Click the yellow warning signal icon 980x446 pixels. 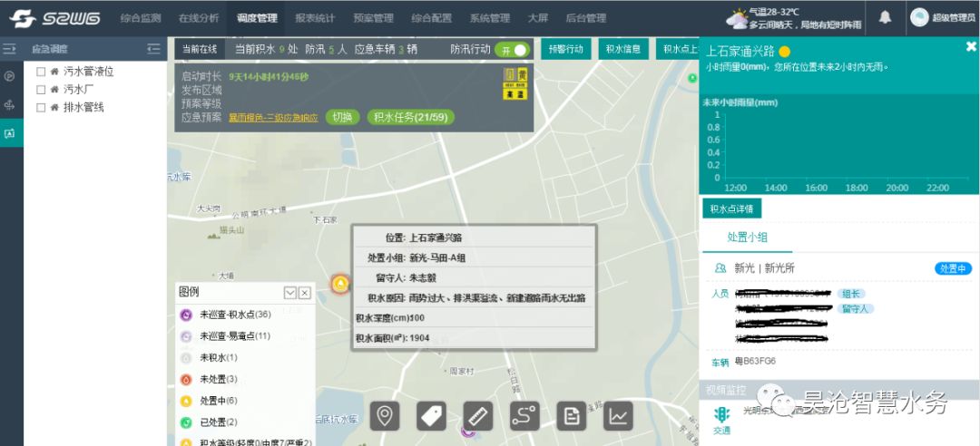coord(515,84)
